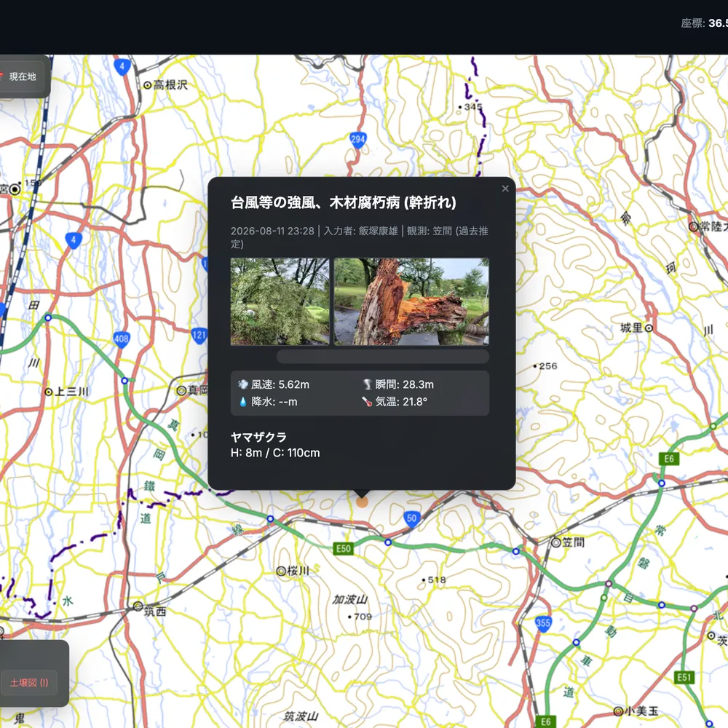Click the route 355 shield icon

[543, 624]
